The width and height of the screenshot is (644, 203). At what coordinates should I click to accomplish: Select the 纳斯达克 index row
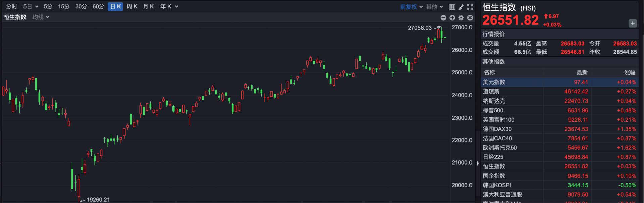559,101
